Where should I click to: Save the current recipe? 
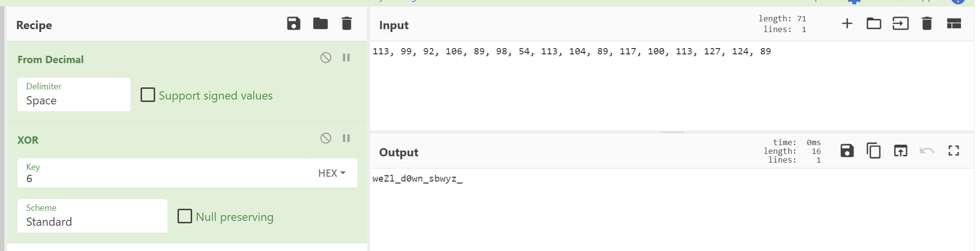[x=293, y=23]
